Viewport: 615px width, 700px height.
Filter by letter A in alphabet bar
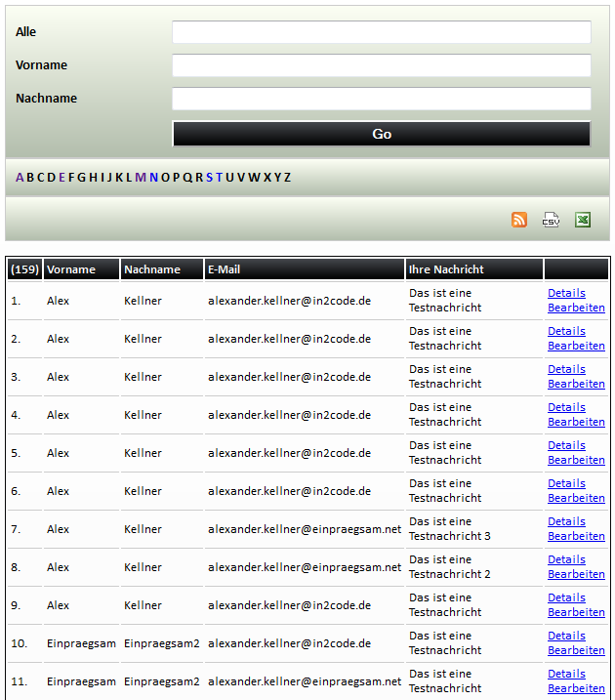pyautogui.click(x=20, y=178)
